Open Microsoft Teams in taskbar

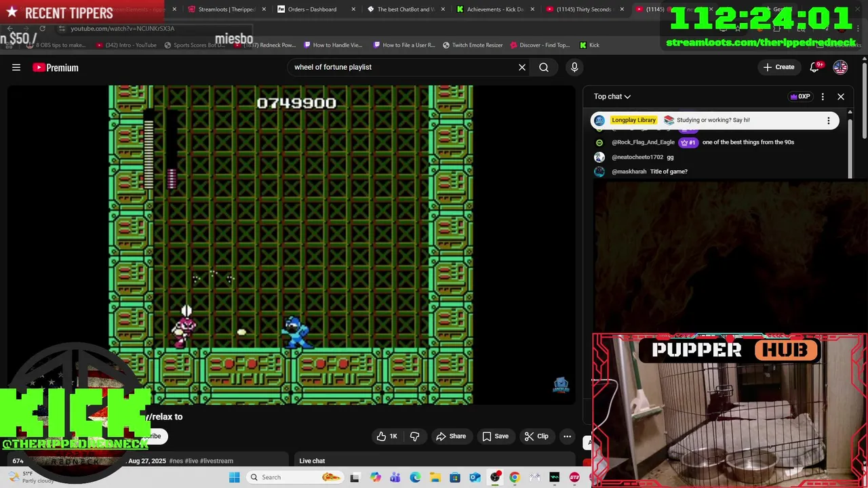coord(395,477)
